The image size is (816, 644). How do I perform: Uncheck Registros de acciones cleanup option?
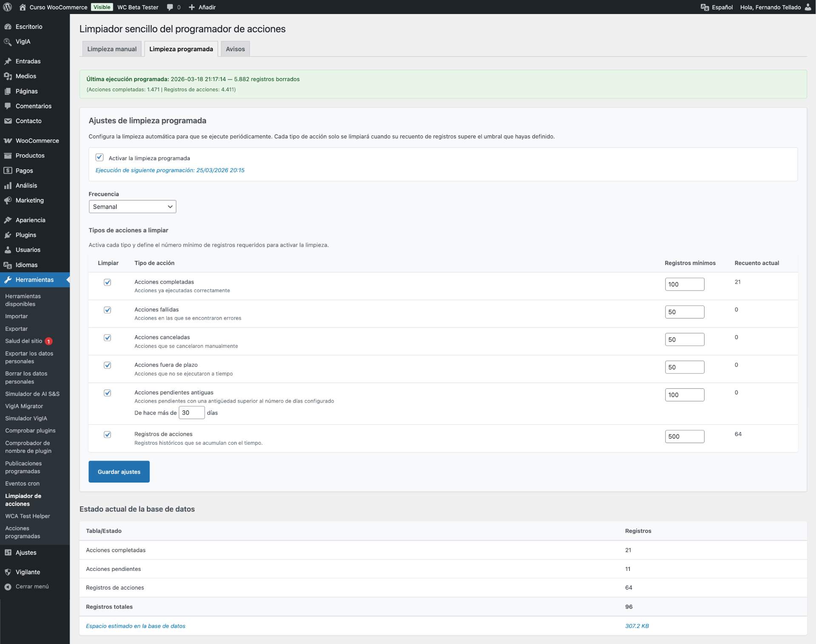pos(108,435)
